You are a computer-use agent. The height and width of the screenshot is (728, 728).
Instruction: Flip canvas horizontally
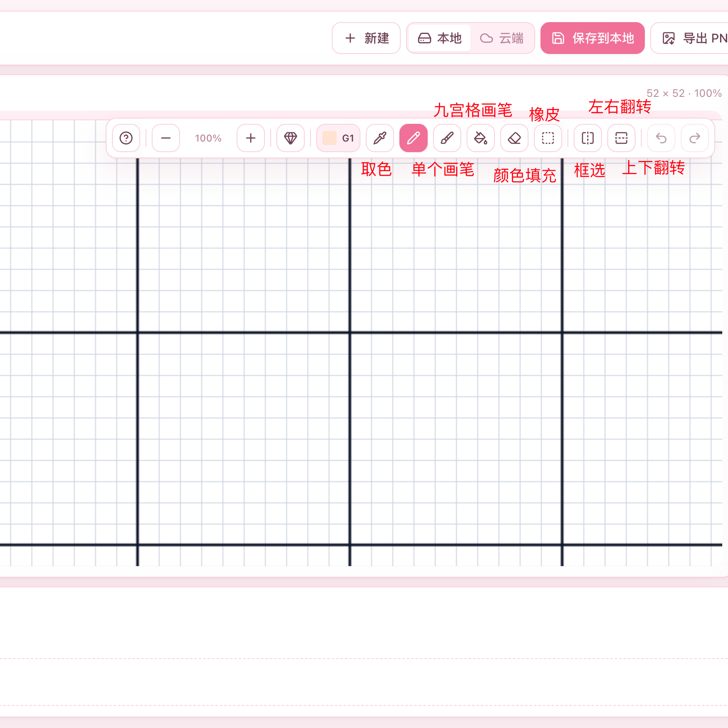pos(588,138)
